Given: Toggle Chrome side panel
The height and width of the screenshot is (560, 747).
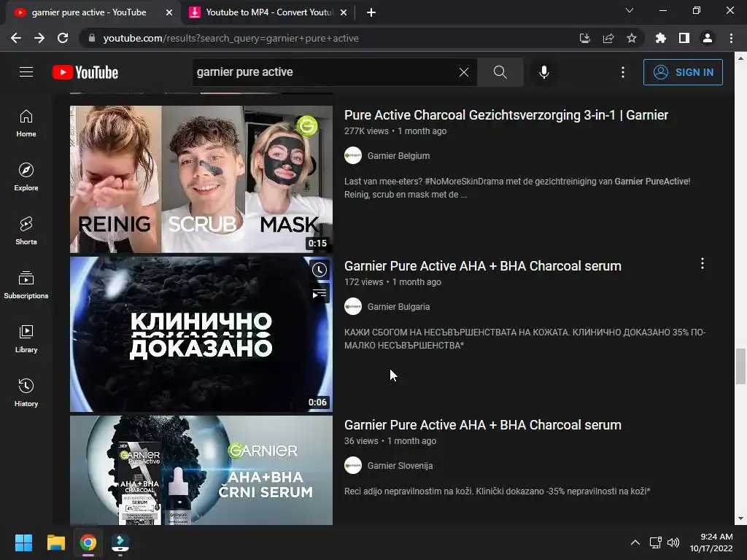Looking at the screenshot, I should coord(684,38).
